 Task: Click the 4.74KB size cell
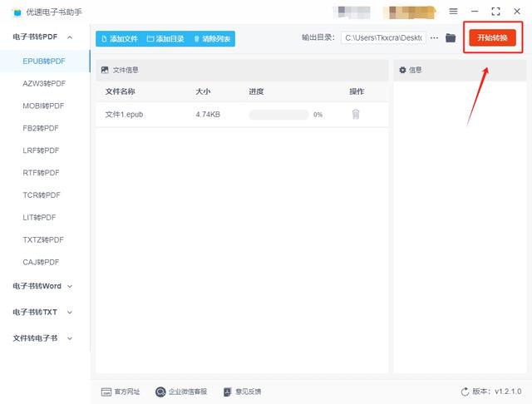(208, 115)
